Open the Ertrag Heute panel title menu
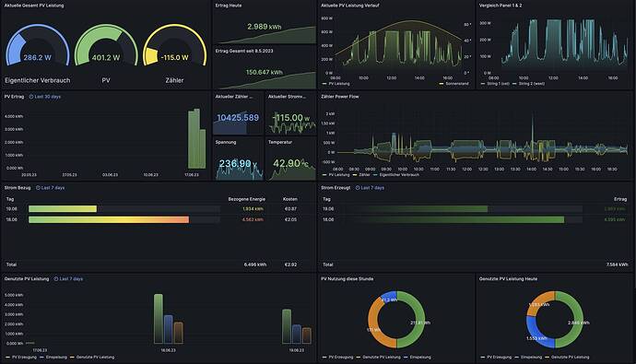The width and height of the screenshot is (636, 364). 229,6
